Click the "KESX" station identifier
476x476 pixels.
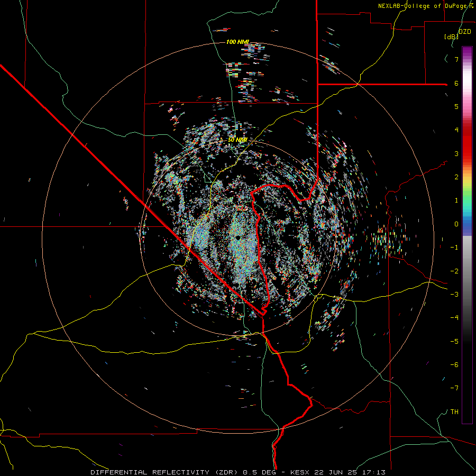[300, 472]
